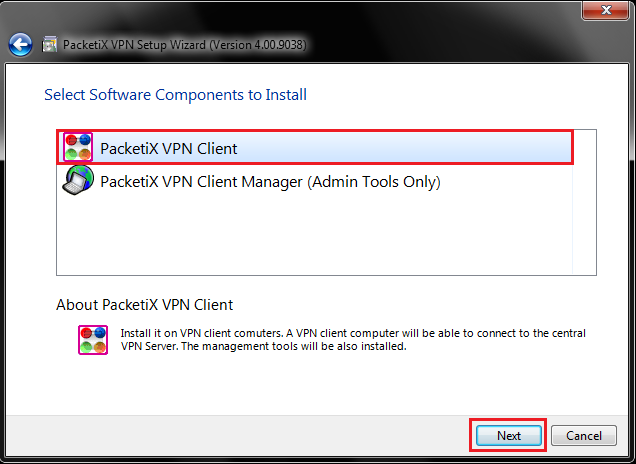The height and width of the screenshot is (464, 636).
Task: Click the colored-spheres VPN Client icon in list
Action: [78, 147]
